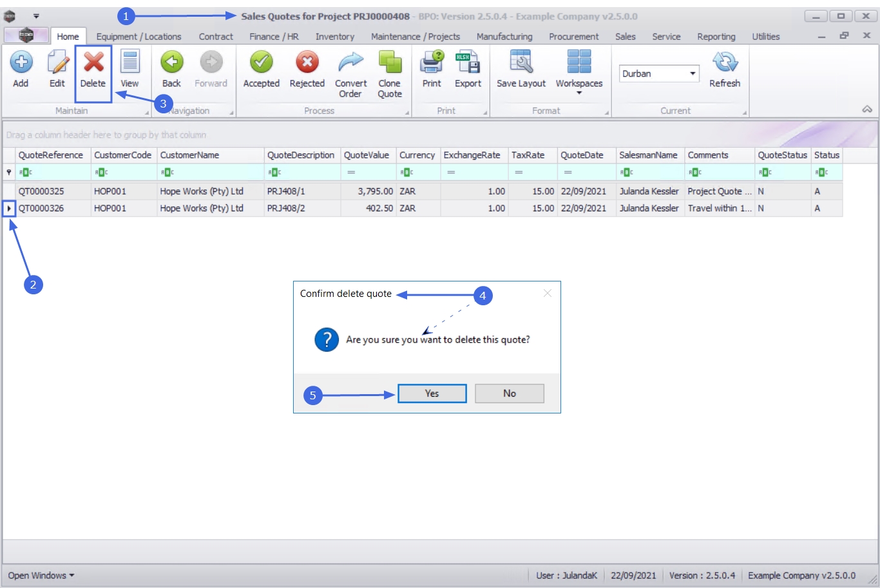The height and width of the screenshot is (588, 880).
Task: Export the grid to XLSX
Action: point(468,62)
